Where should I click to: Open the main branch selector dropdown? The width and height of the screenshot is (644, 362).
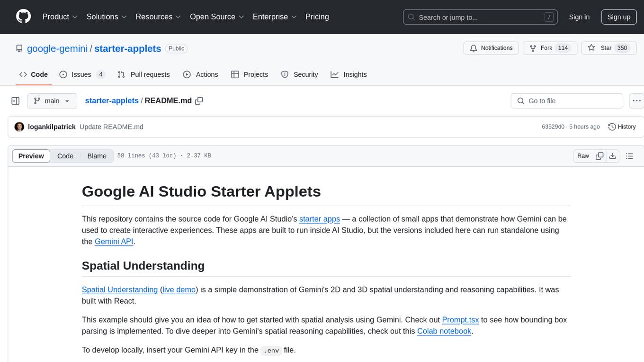[x=52, y=101]
